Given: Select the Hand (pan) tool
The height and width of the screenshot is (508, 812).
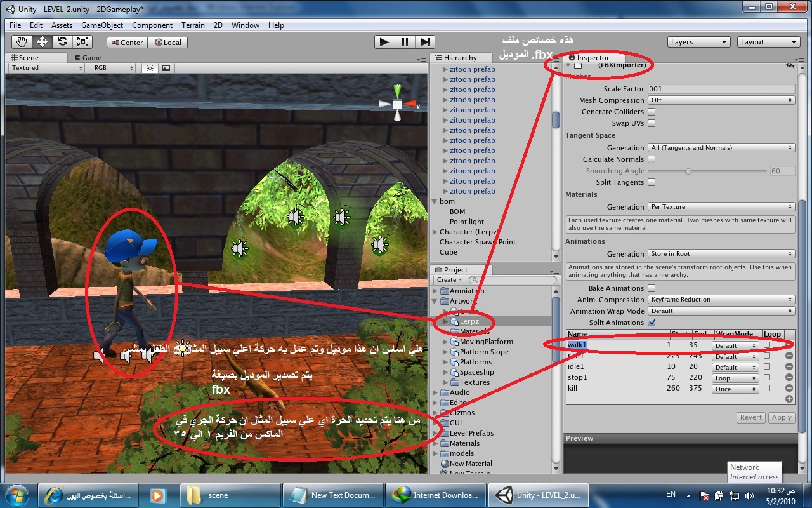Looking at the screenshot, I should 22,42.
